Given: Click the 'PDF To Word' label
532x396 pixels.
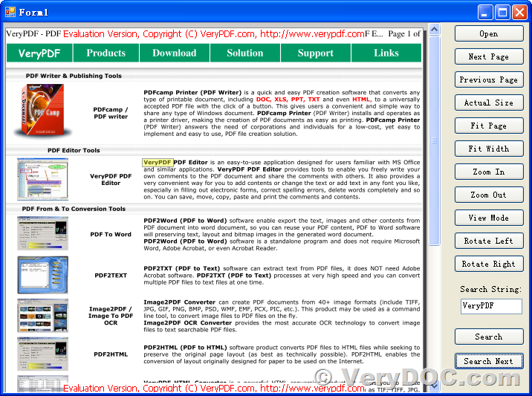Looking at the screenshot, I should pyautogui.click(x=111, y=234).
